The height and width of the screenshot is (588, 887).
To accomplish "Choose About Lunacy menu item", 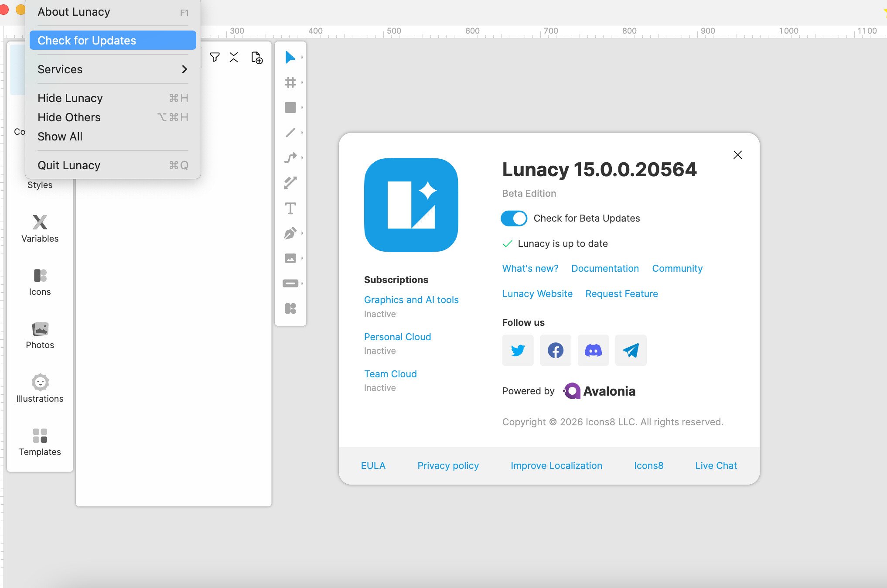I will tap(113, 12).
